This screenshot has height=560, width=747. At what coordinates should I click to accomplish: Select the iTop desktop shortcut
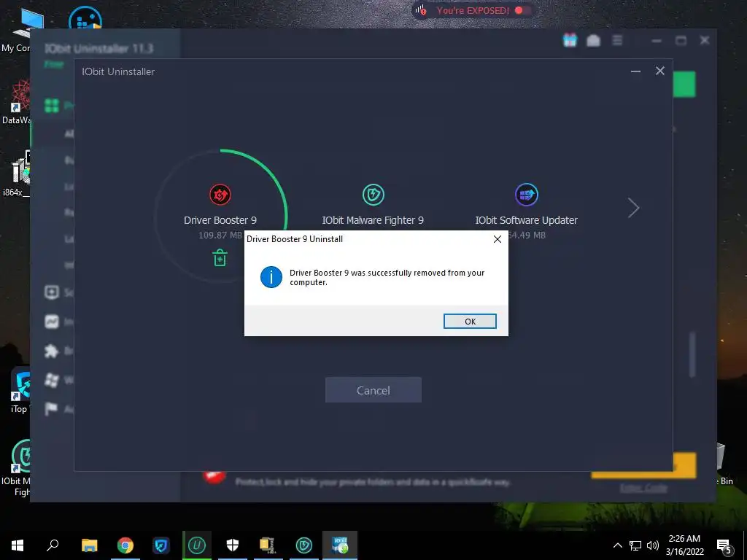click(x=19, y=391)
